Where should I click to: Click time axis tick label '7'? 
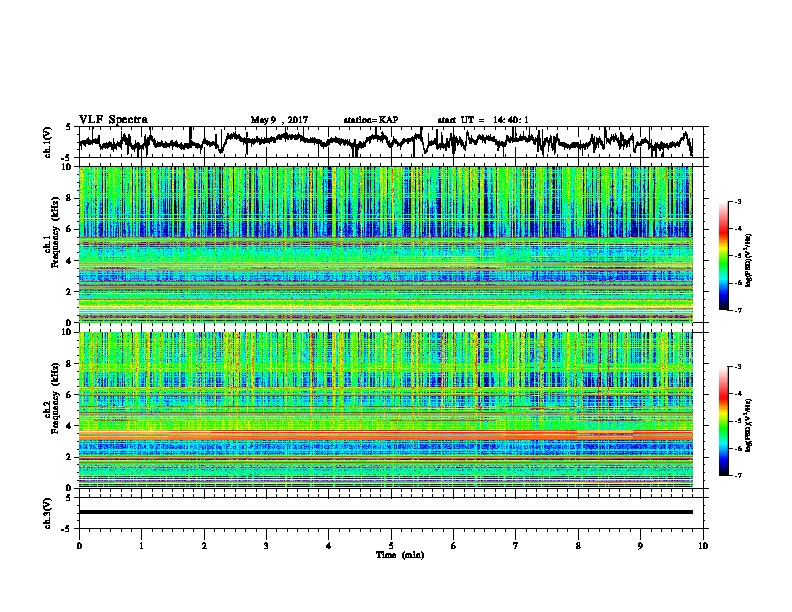[x=516, y=546]
